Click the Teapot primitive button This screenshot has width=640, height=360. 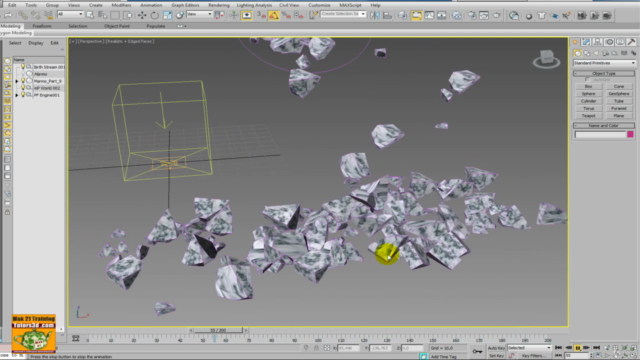(588, 116)
